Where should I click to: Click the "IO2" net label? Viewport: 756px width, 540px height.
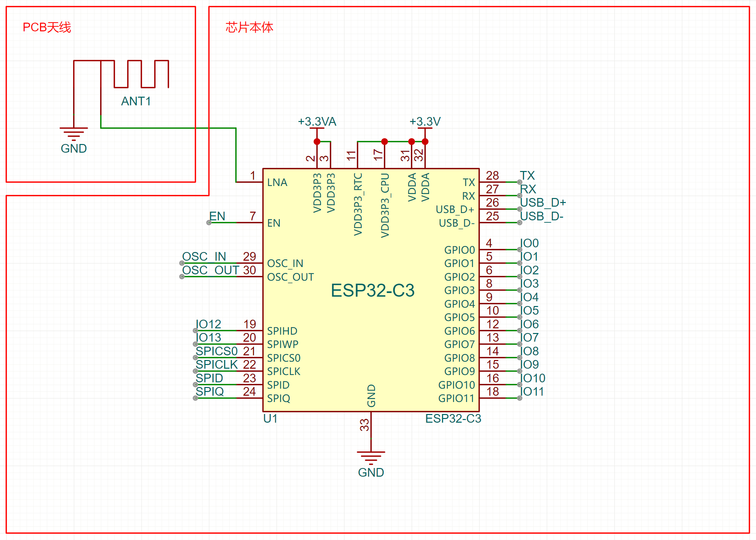click(x=529, y=270)
